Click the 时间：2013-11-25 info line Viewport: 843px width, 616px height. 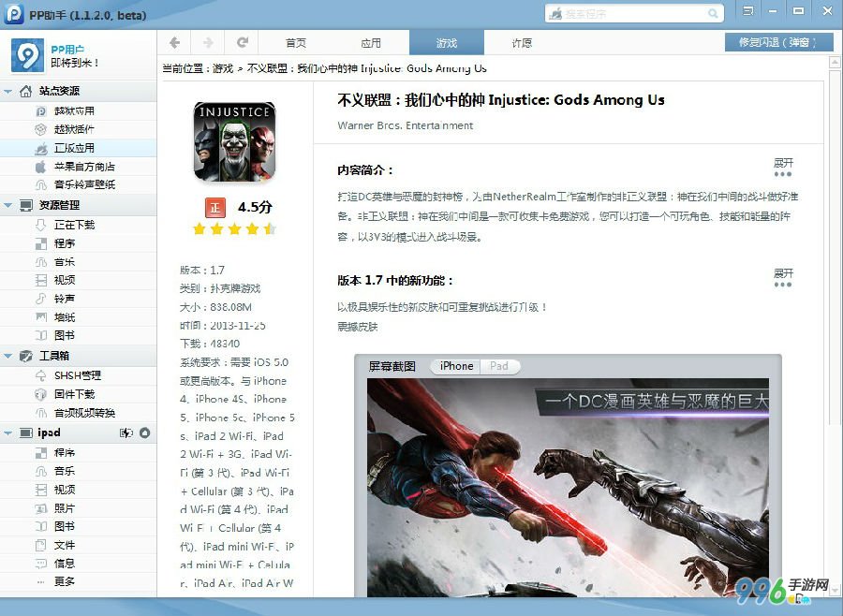[223, 325]
